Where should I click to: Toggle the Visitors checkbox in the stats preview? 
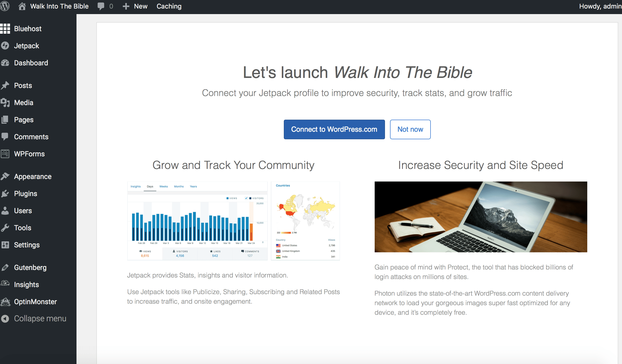(246, 198)
